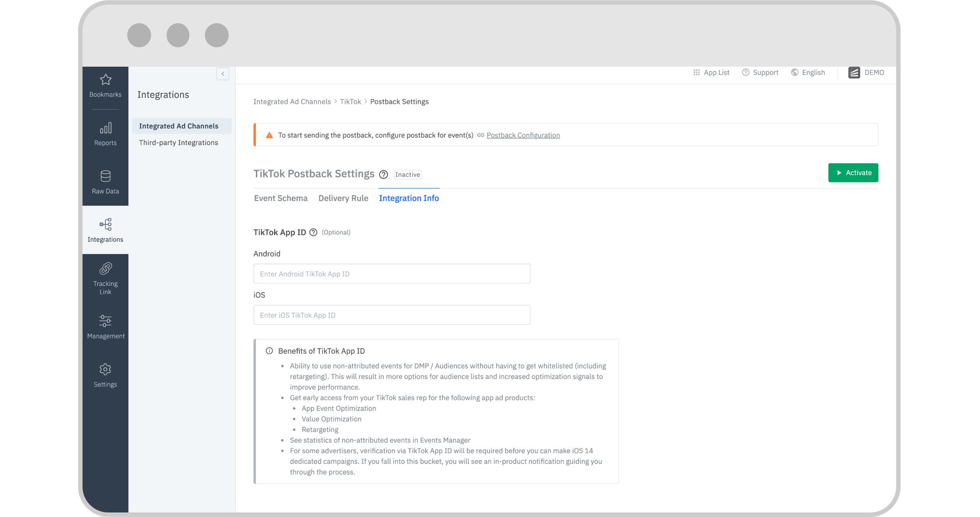Click help icon beside TikTok App ID
The height and width of the screenshot is (517, 980).
point(313,233)
